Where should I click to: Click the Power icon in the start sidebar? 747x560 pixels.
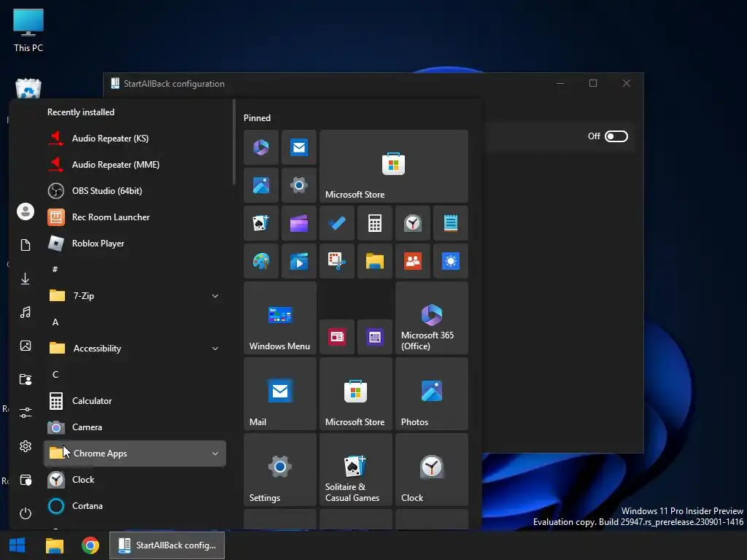click(26, 513)
